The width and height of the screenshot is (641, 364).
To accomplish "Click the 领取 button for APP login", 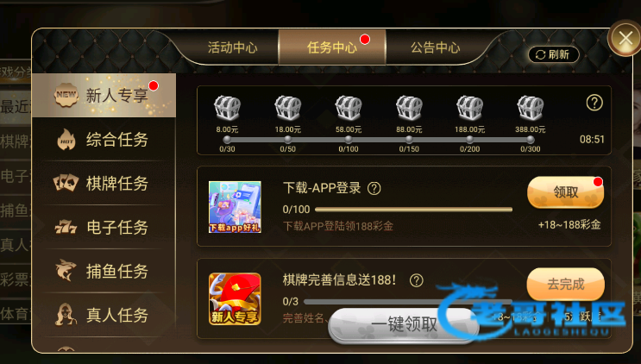I will pyautogui.click(x=565, y=192).
